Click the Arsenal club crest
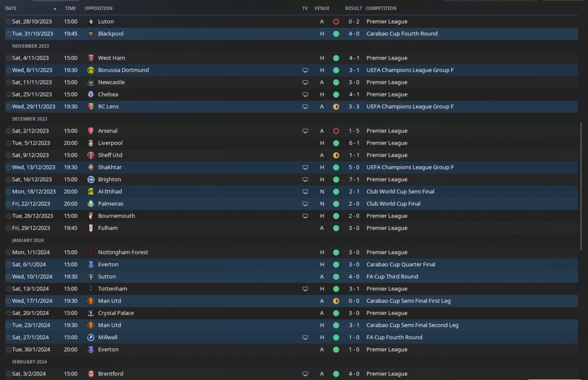 tap(90, 131)
